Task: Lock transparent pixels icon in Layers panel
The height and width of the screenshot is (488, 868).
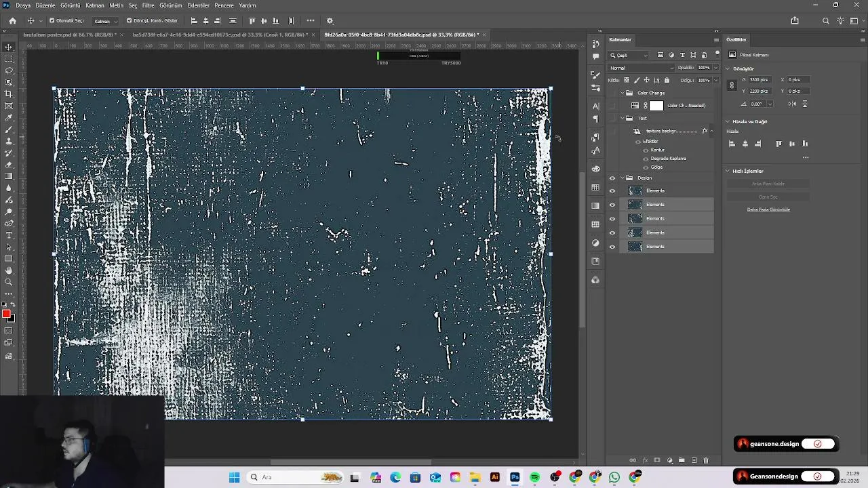Action: pos(627,80)
